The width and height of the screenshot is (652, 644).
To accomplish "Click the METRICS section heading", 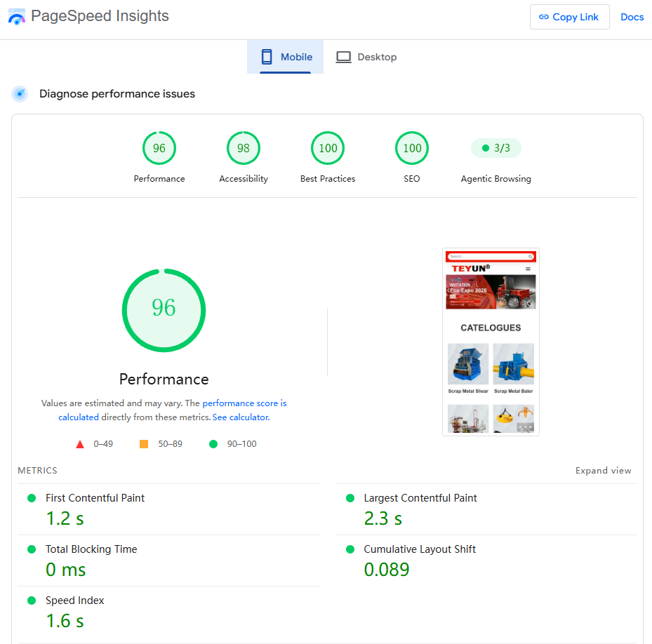I will click(x=37, y=470).
